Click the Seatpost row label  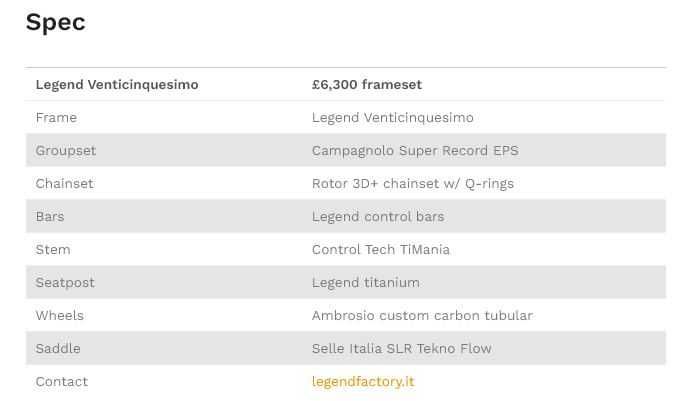click(x=65, y=283)
